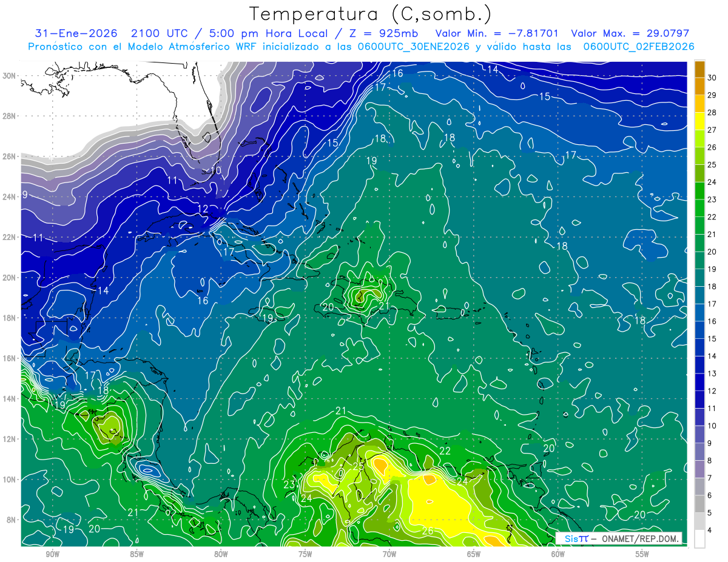This screenshot has width=728, height=562.
Task: Click model init time '0600UTC_30ENE2026'
Action: 414,47
